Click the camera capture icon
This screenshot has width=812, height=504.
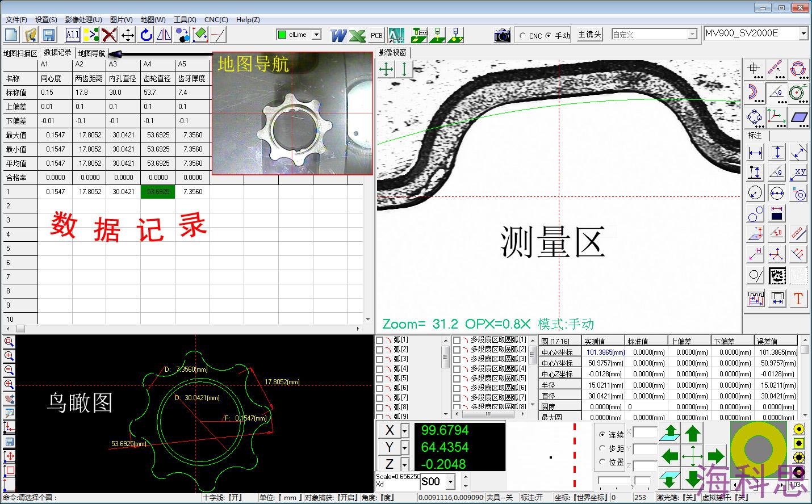click(x=502, y=35)
